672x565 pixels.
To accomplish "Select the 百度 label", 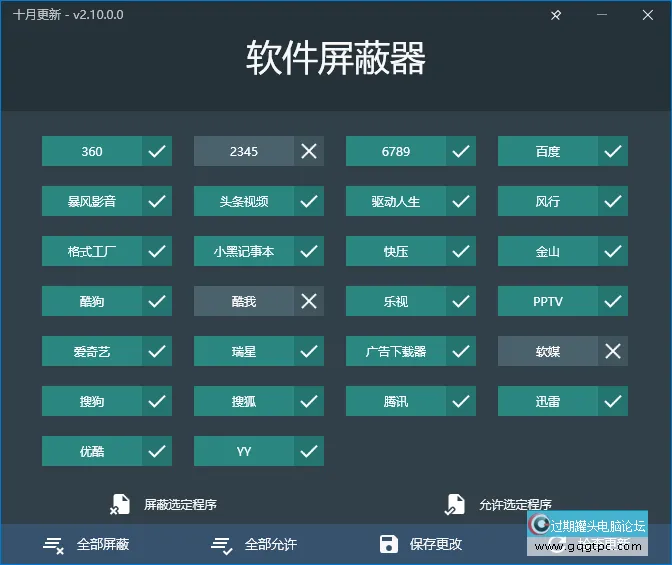I will coord(548,151).
